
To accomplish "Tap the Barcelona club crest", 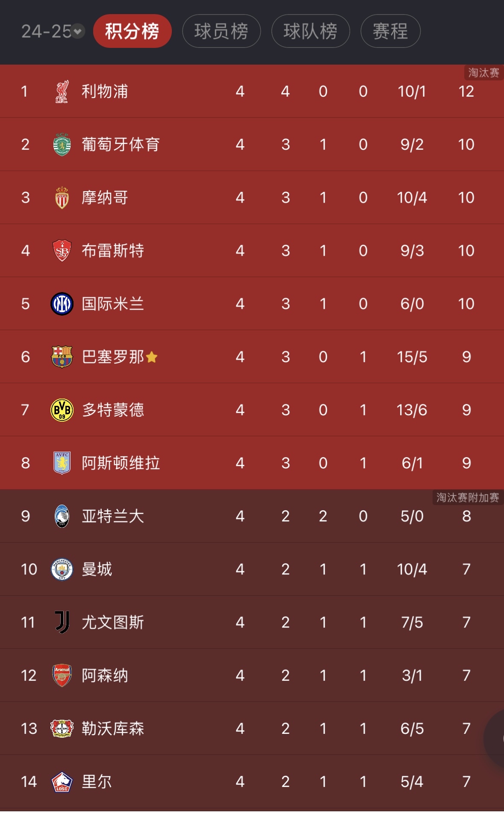I will [x=62, y=357].
